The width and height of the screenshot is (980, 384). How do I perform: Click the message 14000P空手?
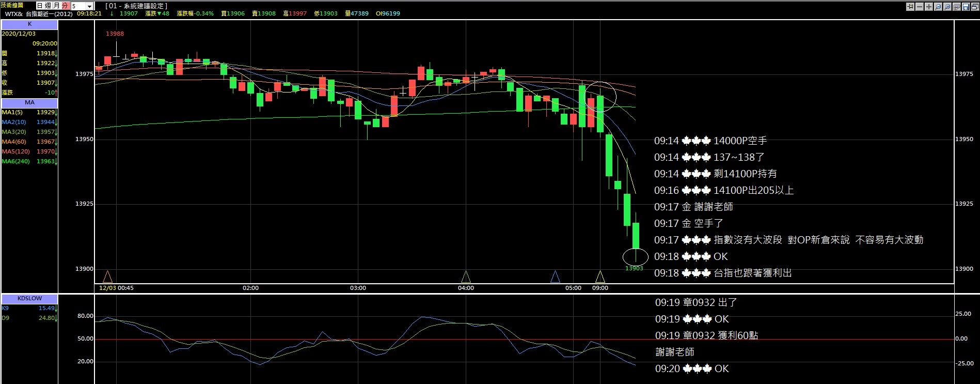740,141
